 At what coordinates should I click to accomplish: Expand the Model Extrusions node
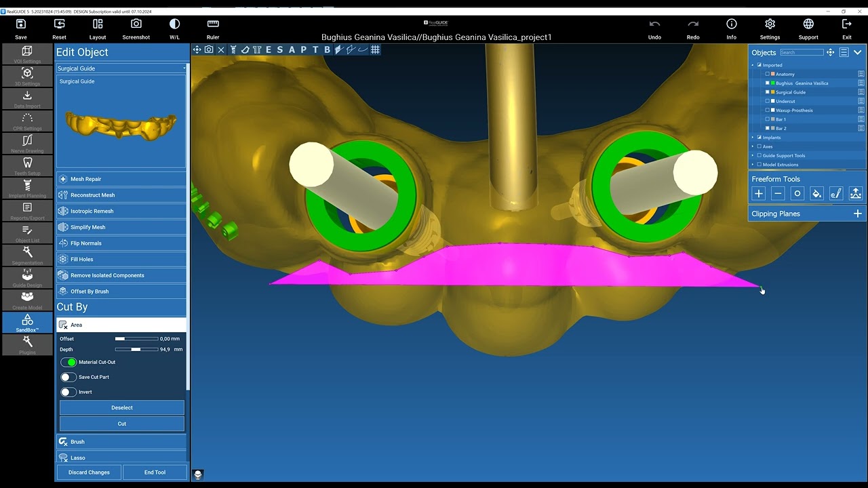point(753,165)
